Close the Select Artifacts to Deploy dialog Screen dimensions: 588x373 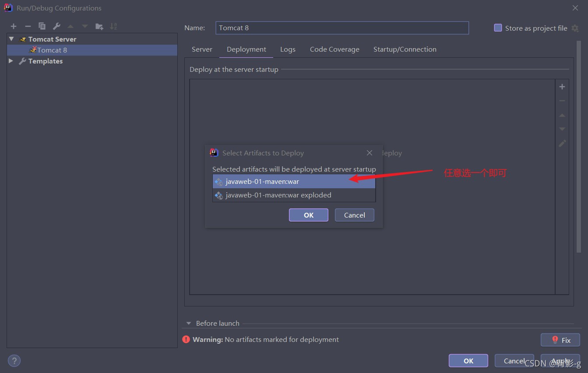pos(370,153)
